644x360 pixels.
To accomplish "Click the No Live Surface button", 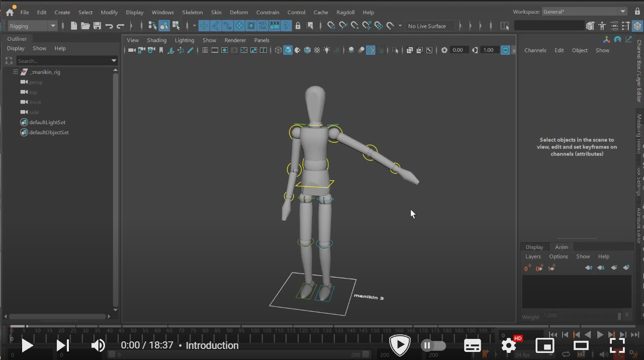I will [427, 26].
